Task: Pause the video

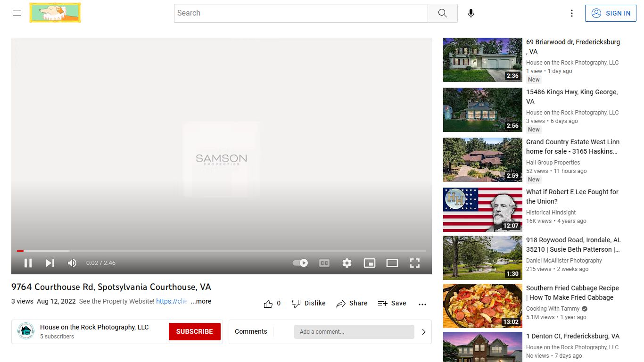Action: [28, 263]
